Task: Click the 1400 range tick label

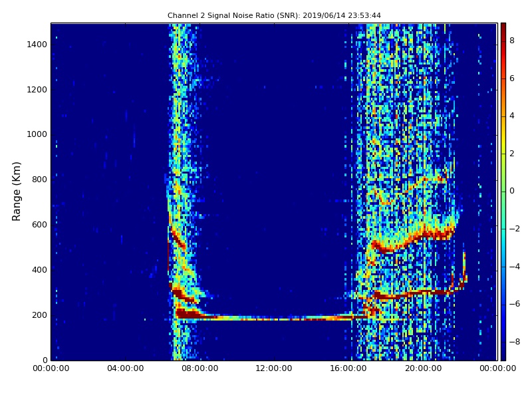Action: point(37,45)
